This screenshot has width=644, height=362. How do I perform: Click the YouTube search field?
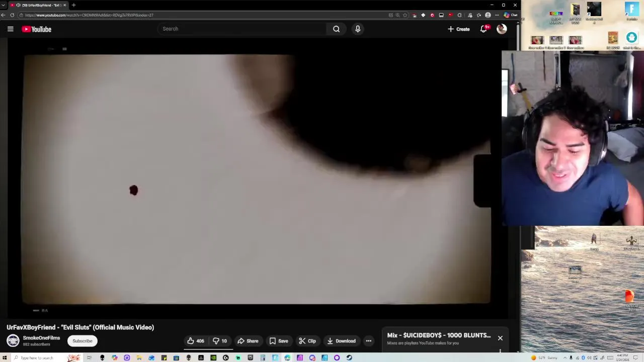[242, 29]
